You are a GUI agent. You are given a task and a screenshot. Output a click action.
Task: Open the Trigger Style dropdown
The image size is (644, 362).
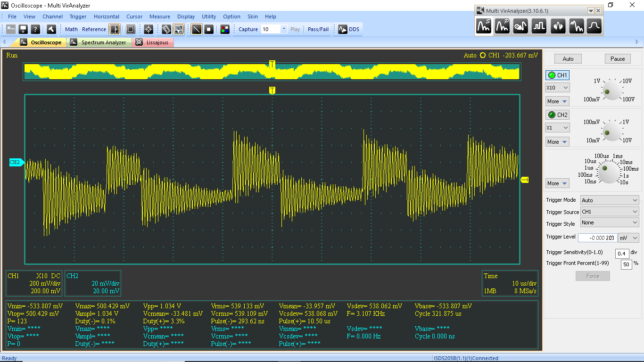pyautogui.click(x=610, y=222)
